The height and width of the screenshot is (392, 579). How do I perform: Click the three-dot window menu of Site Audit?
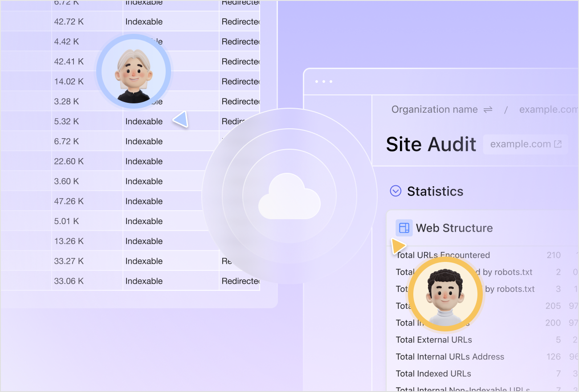coord(324,82)
